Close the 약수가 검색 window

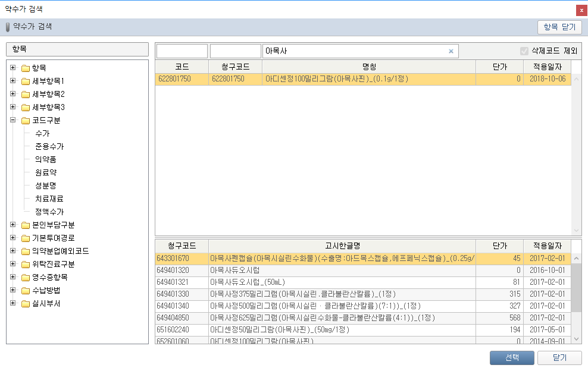(x=580, y=10)
